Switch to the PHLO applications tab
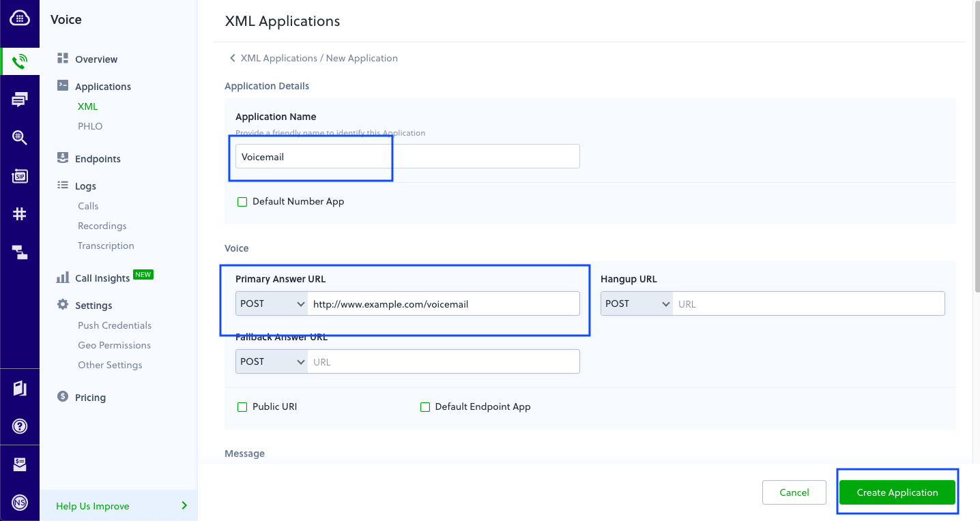 pyautogui.click(x=89, y=125)
